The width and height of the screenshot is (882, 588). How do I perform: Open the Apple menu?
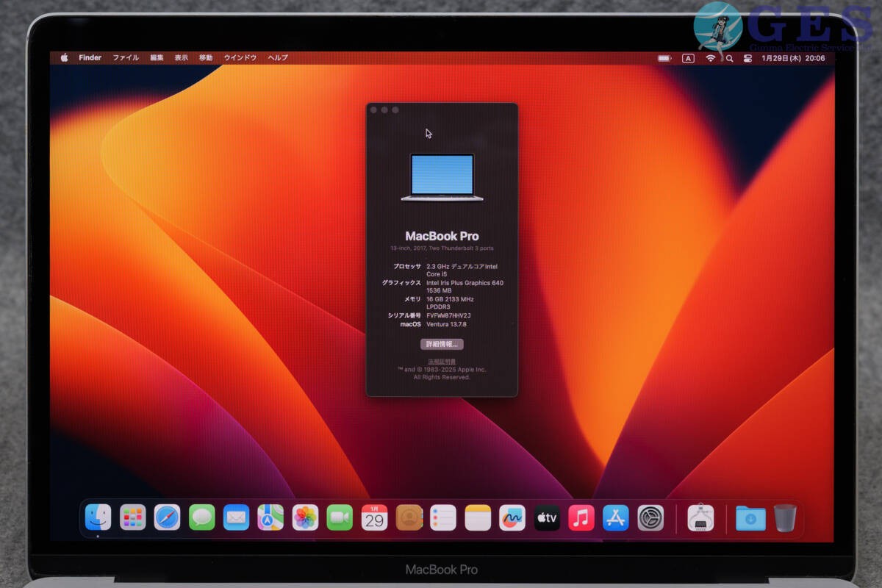click(x=64, y=57)
